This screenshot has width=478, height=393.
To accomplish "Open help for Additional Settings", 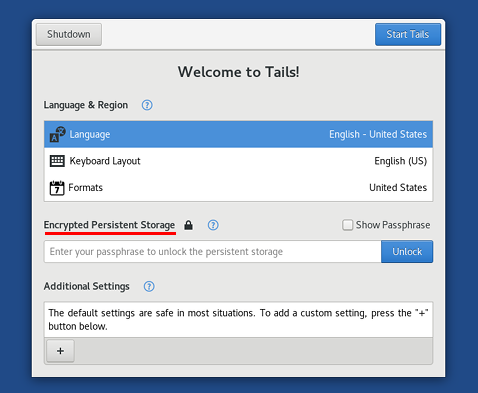I will (149, 286).
